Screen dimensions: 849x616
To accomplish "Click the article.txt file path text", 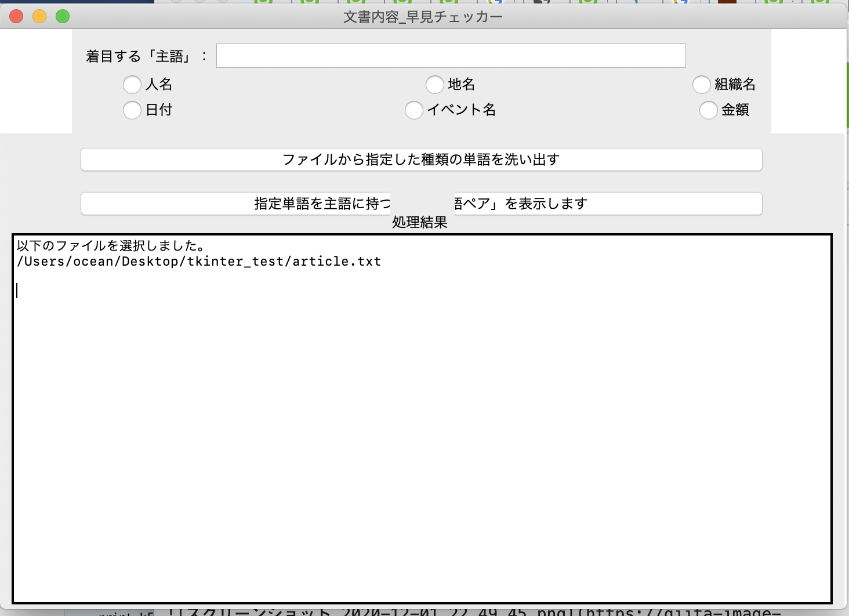I will click(x=198, y=262).
